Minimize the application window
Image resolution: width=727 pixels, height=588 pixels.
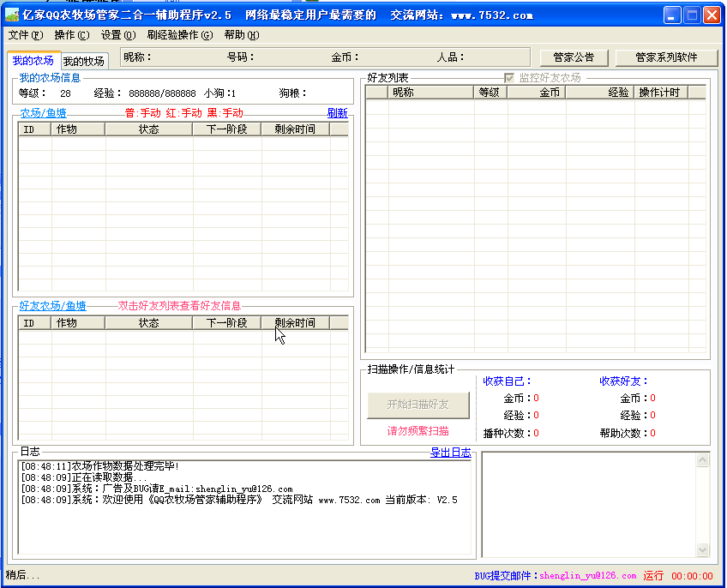(x=672, y=15)
